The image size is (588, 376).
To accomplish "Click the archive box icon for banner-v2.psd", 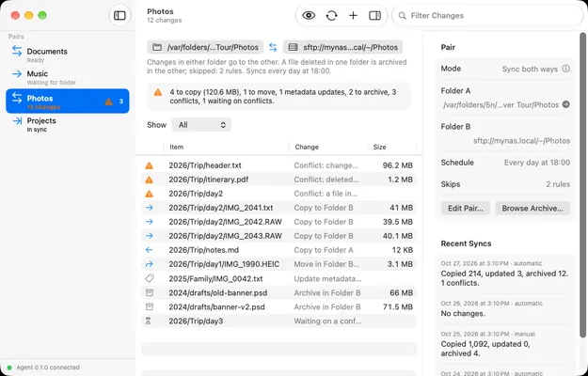I will click(x=150, y=306).
